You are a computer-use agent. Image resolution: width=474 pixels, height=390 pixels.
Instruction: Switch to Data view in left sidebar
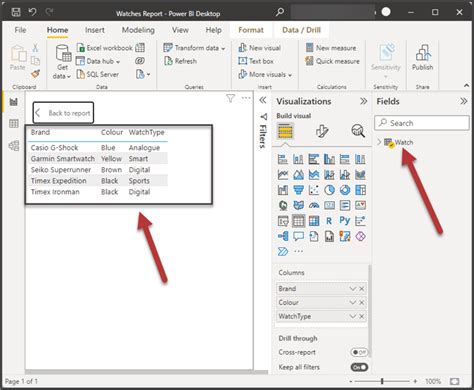point(14,124)
